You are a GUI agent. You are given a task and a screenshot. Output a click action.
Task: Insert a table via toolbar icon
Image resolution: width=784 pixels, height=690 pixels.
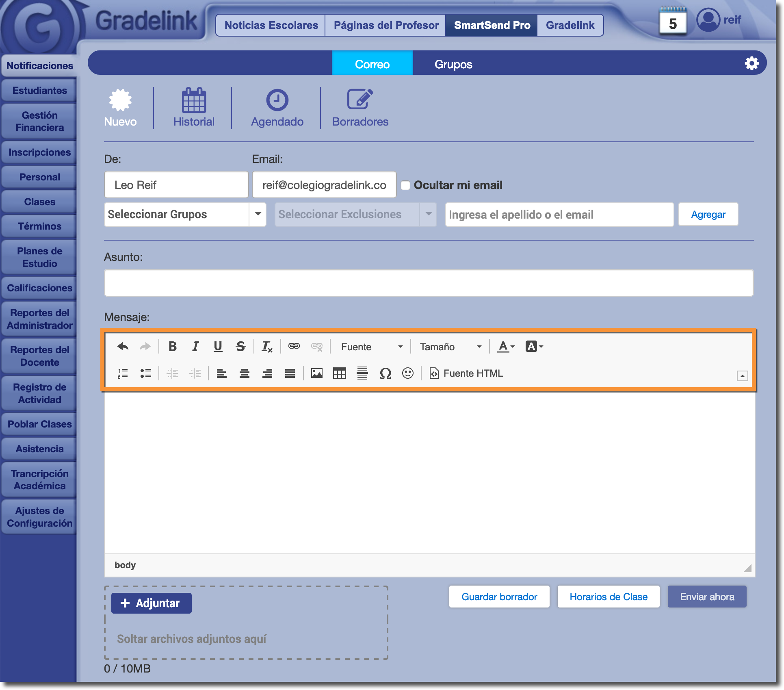(x=339, y=373)
